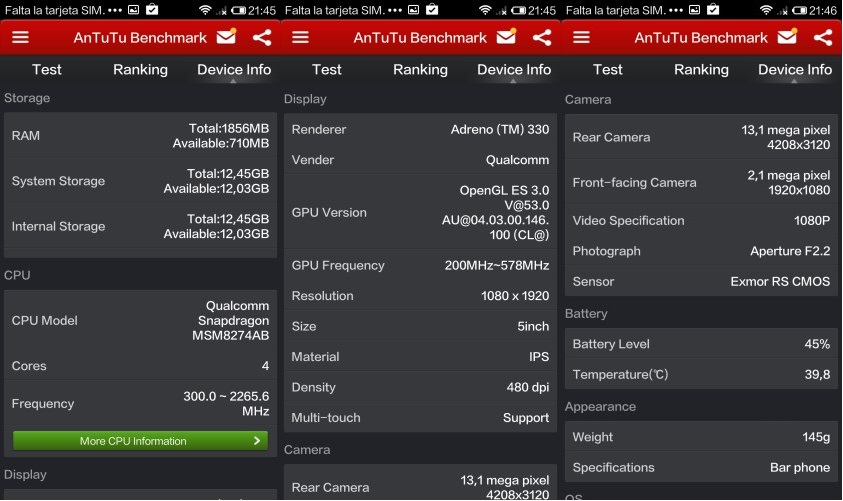843x501 pixels.
Task: Switch to Test tab on Battery Level screen
Action: (x=608, y=70)
